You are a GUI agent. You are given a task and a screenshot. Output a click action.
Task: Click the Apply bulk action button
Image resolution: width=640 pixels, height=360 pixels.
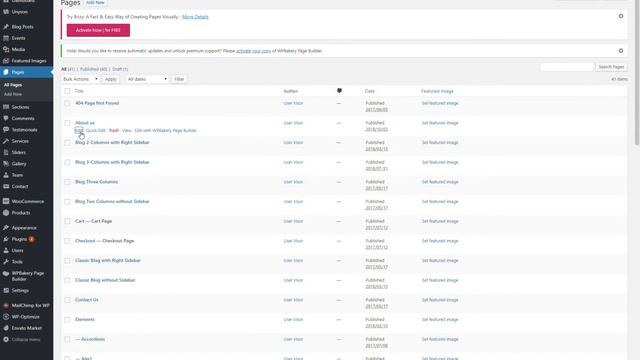click(111, 79)
